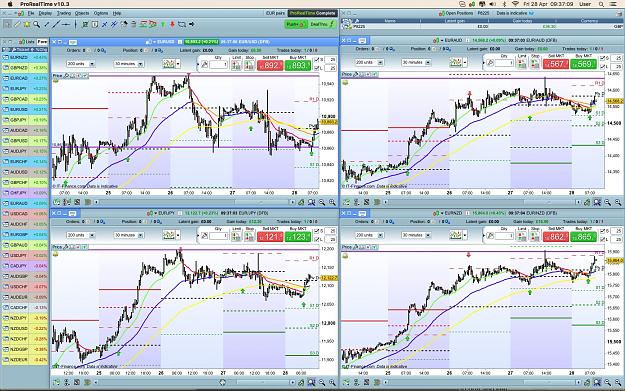Open the 30 minutes dropdown in EURAUD chart
Screen dimensions: 625x391
pyautogui.click(x=417, y=63)
